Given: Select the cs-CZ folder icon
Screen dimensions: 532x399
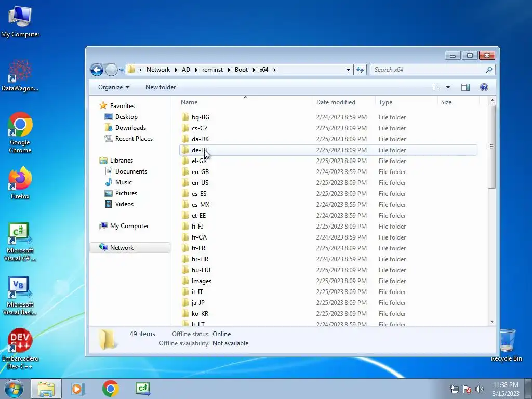Looking at the screenshot, I should 185,128.
